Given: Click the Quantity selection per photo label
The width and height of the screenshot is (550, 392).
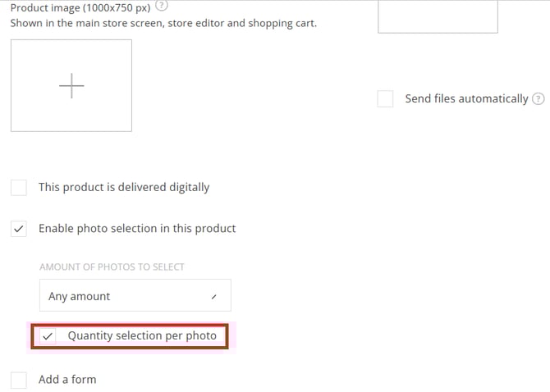Looking at the screenshot, I should [142, 336].
